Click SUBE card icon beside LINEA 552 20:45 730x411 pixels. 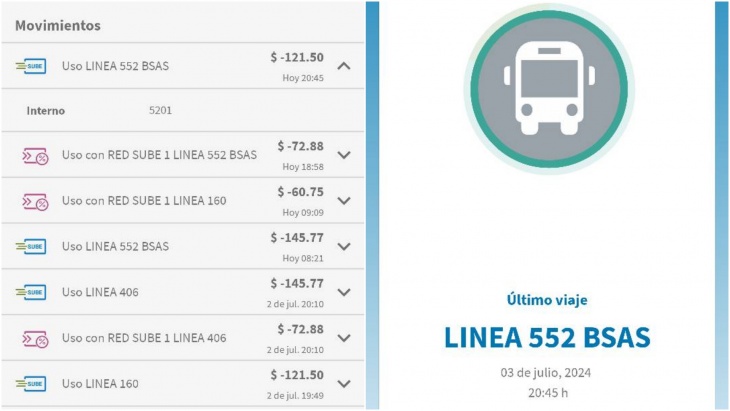coord(31,66)
